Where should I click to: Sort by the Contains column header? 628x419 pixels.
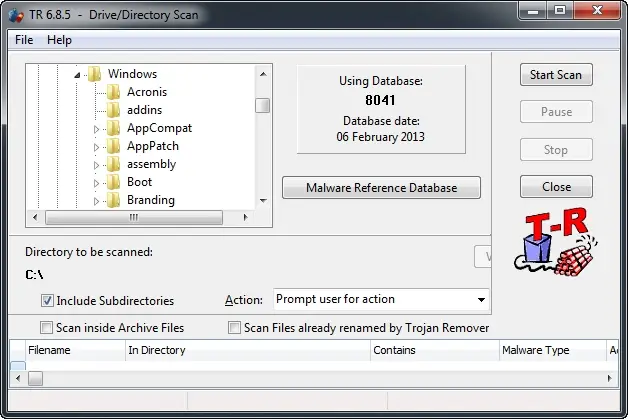435,350
